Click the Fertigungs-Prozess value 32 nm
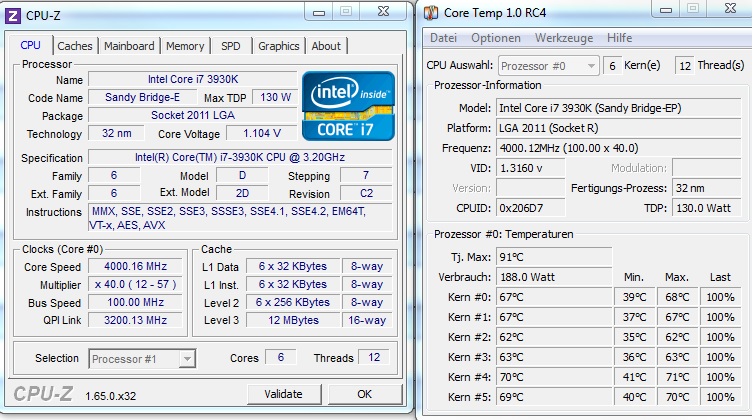Screen dimensions: 753x420 pos(706,188)
